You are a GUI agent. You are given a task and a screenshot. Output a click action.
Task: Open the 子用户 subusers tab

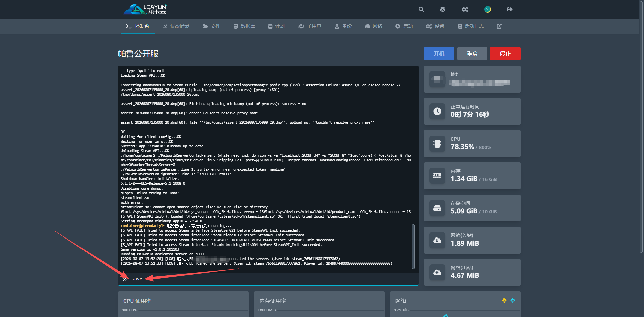310,26
